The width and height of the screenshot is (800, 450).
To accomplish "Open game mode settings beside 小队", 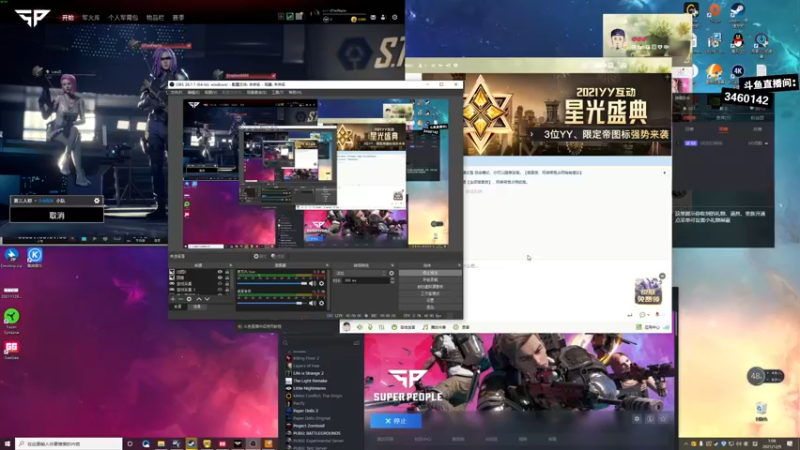I will click(97, 201).
